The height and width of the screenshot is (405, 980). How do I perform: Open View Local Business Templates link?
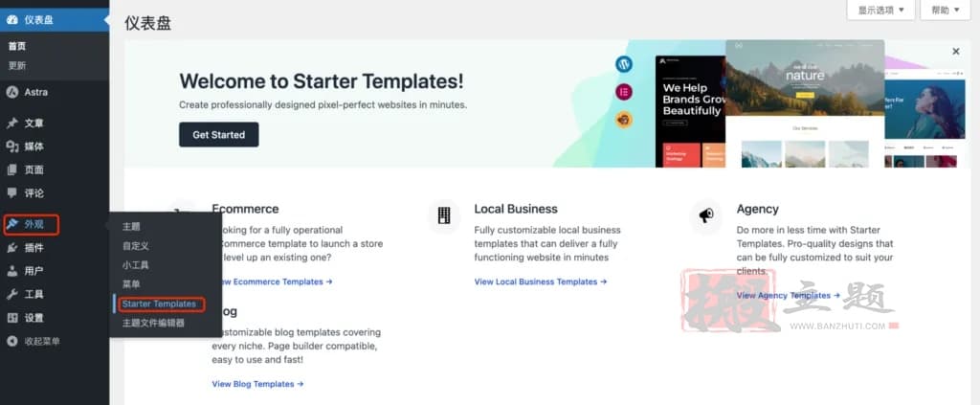click(541, 281)
